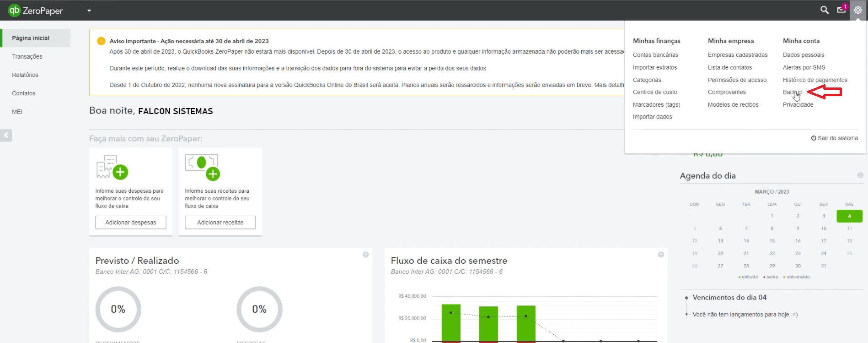Open the messages envelope icon

tap(841, 9)
